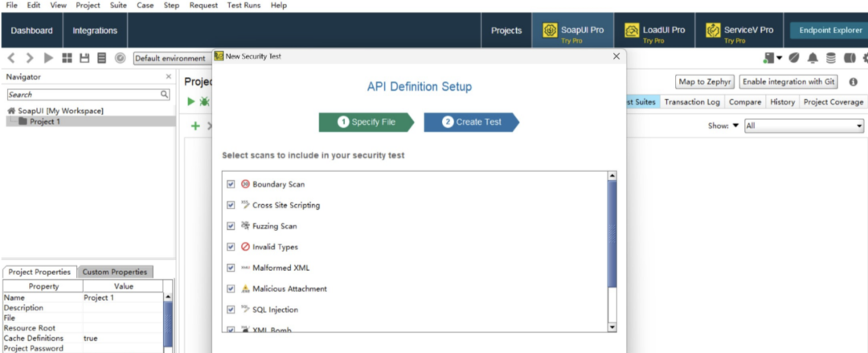Viewport: 868px width, 353px height.
Task: Click the home icon beside SoapUI workspace
Action: pyautogui.click(x=11, y=111)
